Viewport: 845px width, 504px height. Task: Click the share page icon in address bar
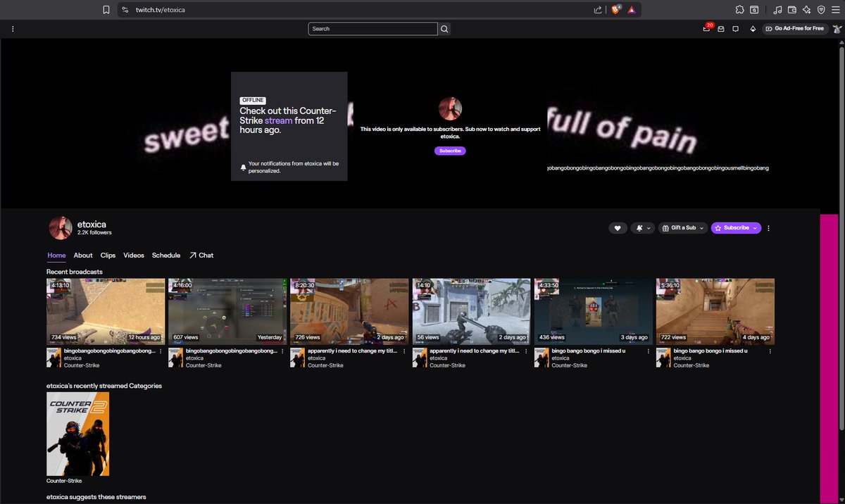point(598,10)
